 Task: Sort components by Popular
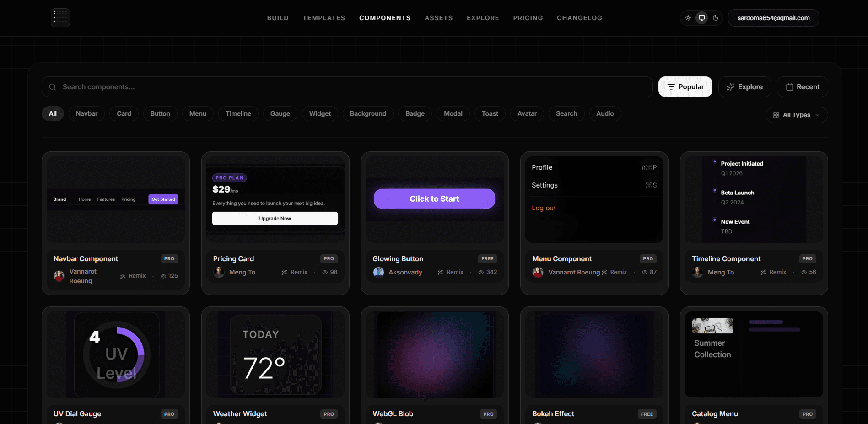pos(685,87)
